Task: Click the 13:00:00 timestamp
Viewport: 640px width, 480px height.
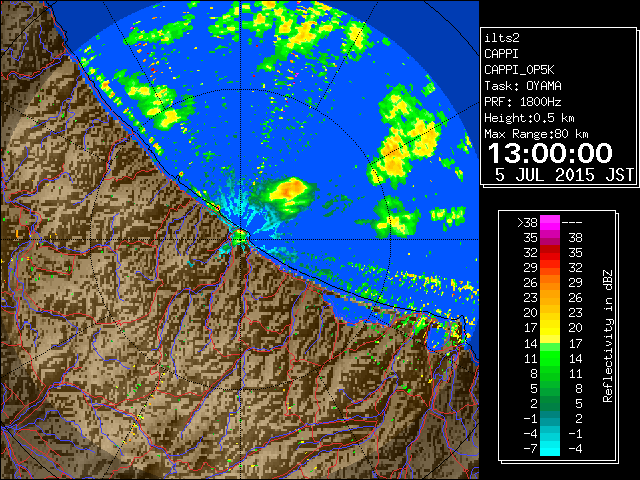Action: 550,153
